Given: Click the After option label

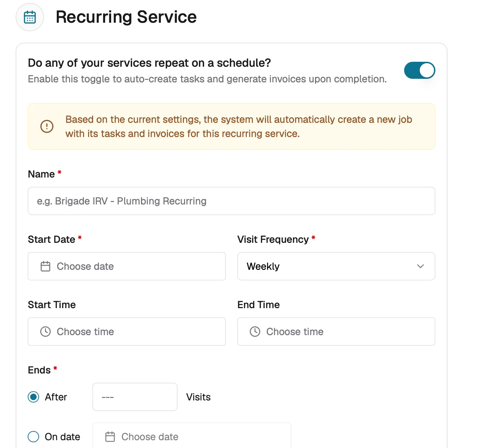Looking at the screenshot, I should tap(56, 397).
